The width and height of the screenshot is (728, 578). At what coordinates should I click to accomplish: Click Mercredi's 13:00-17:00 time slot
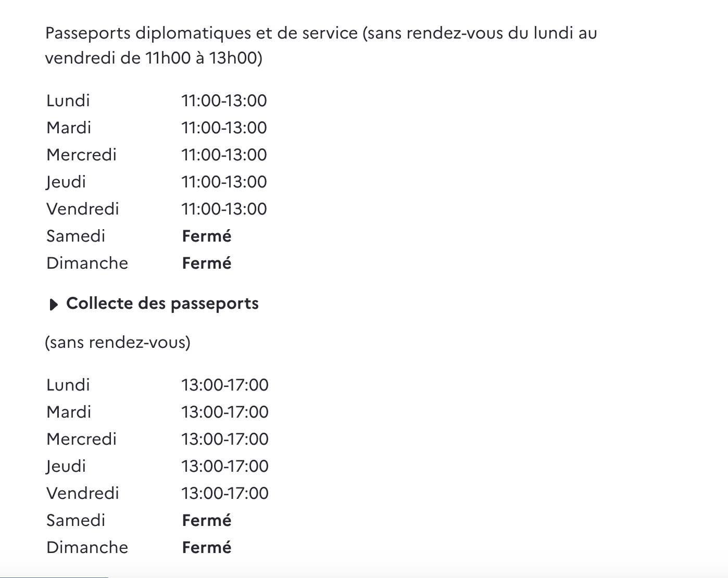pos(225,439)
